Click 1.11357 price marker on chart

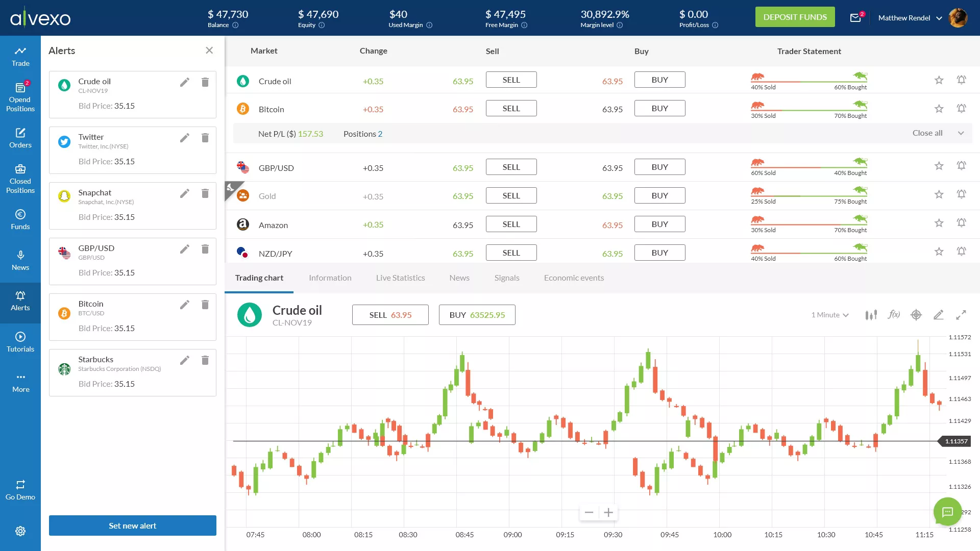[x=954, y=441]
